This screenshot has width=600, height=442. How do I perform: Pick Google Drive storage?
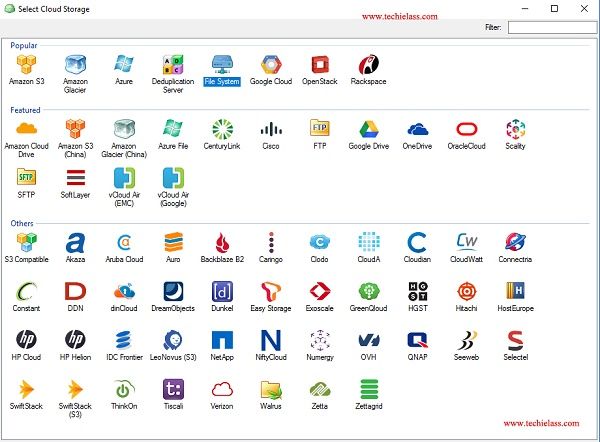369,129
